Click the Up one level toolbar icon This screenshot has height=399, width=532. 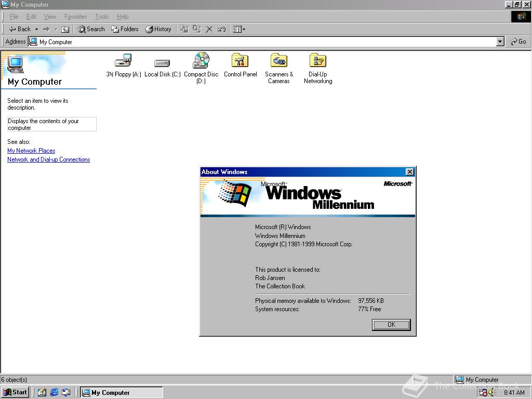65,29
